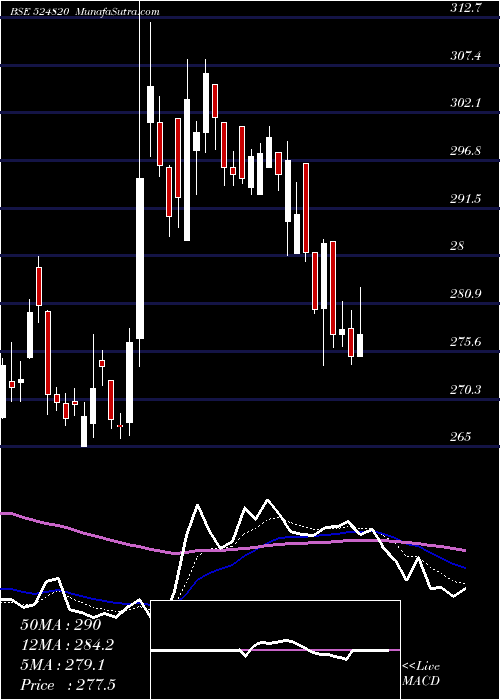Click the BSE 524820 ticker label
Viewport: 500px width, 700px height.
pos(42,12)
